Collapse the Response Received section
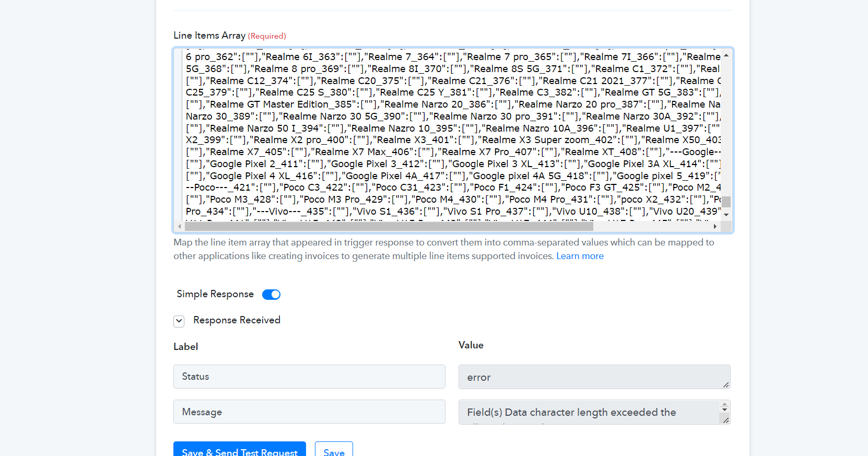Screen dimensions: 868x456 click(179, 321)
